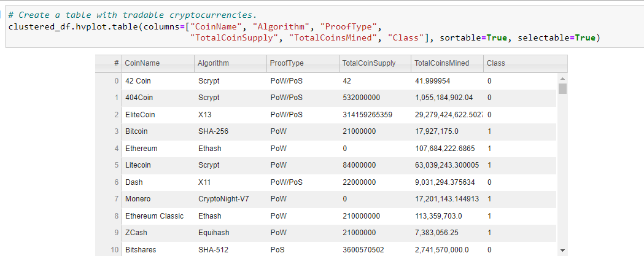Select the 42 Coin cell
The height and width of the screenshot is (272, 644).
click(158, 81)
